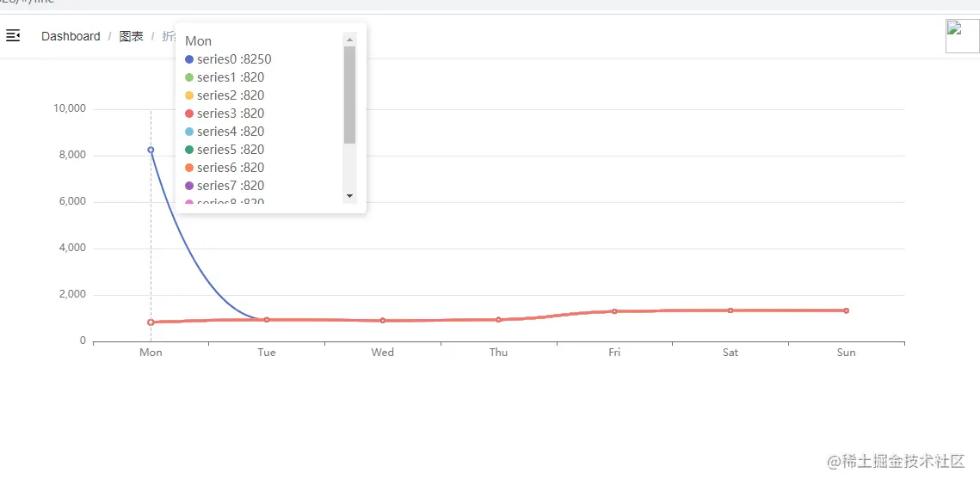Click the yellow series2 dot in tooltip
Screen dimensions: 980x485
point(189,95)
